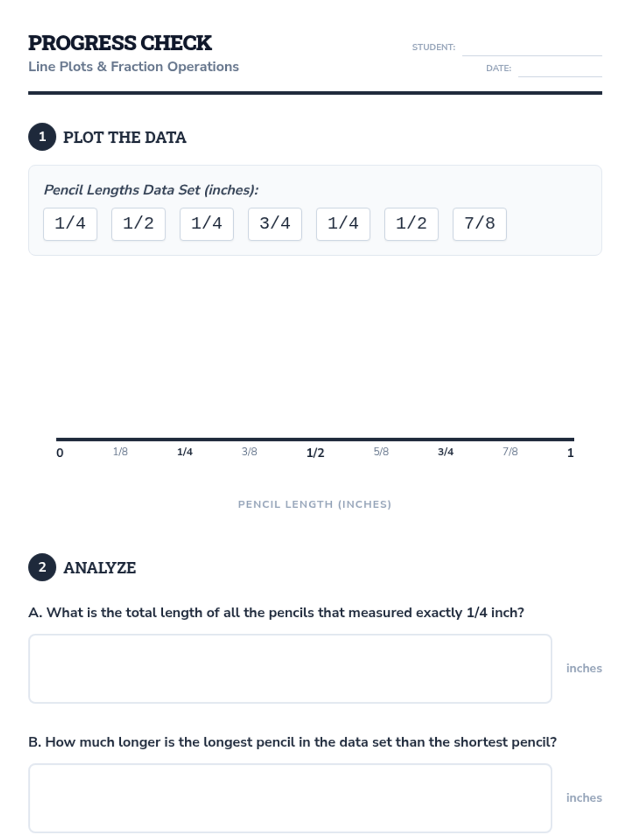Image resolution: width=630 pixels, height=840 pixels.
Task: Click the 1/8 tick label
Action: pos(120,451)
